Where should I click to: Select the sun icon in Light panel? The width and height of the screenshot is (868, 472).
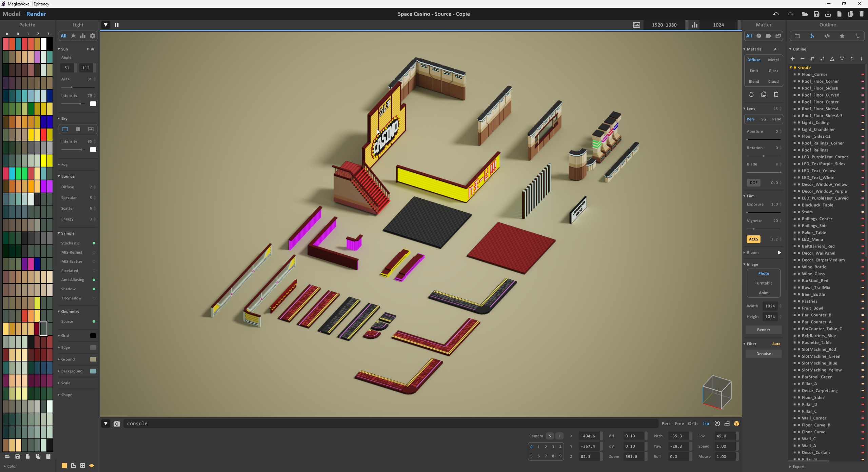point(73,36)
